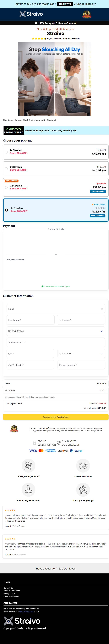Click the Secure SSL Encryption lock icon
The image size is (109, 644).
(34, 443)
